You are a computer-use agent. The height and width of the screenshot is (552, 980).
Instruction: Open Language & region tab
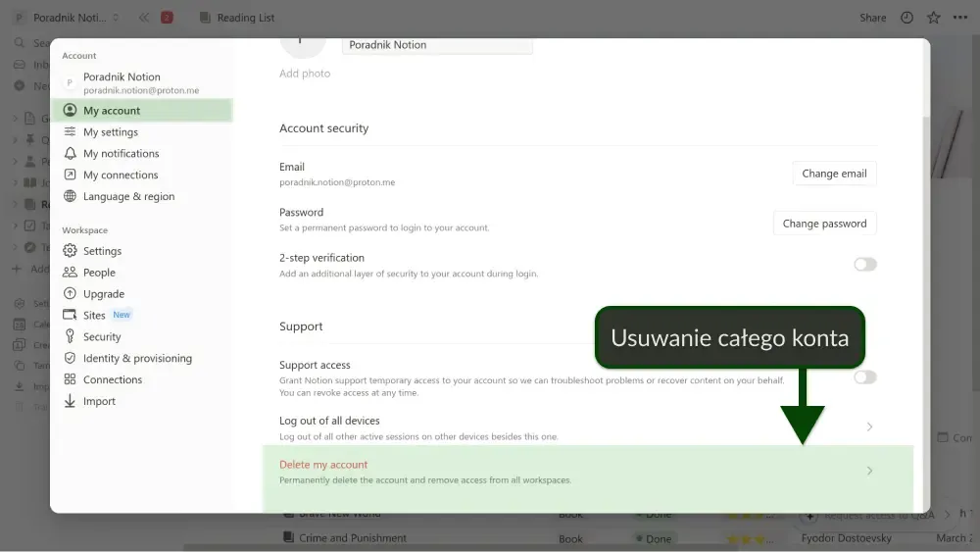142,196
